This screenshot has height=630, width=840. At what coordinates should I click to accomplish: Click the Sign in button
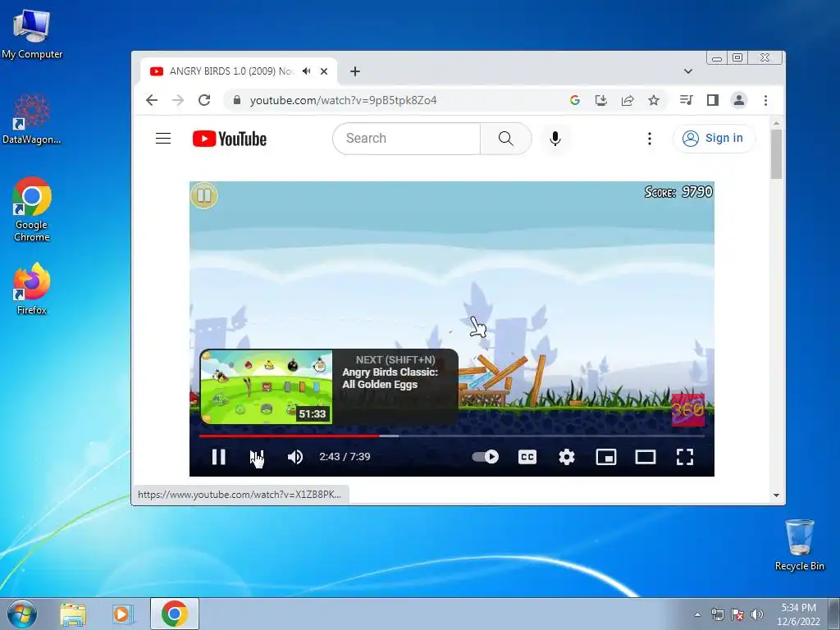pos(714,138)
